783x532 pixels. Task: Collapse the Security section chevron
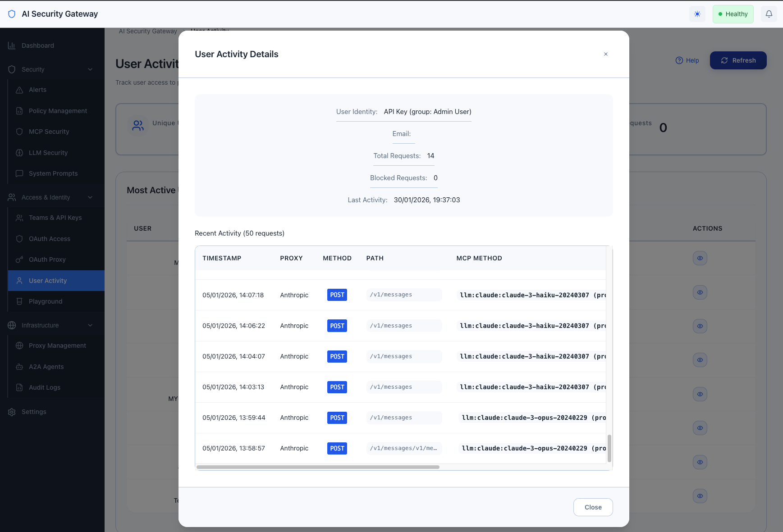tap(91, 69)
